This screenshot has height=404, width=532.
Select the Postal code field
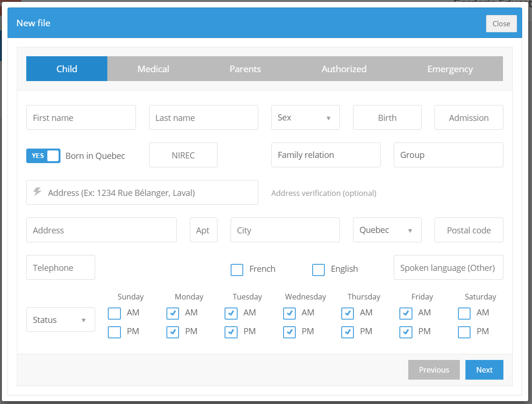coord(469,230)
